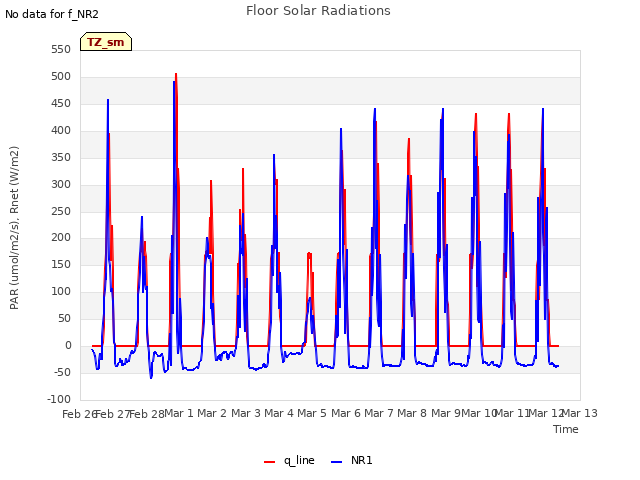Click the 300 y-axis tick label
Screen dimensions: 640x480
pyautogui.click(x=61, y=184)
